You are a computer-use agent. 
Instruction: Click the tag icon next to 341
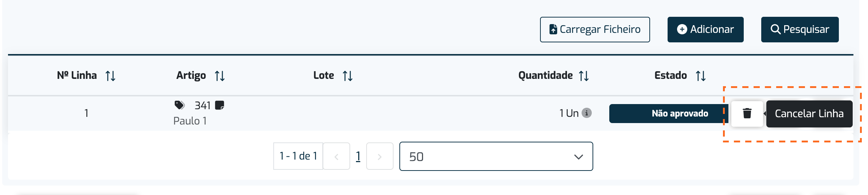pyautogui.click(x=180, y=105)
